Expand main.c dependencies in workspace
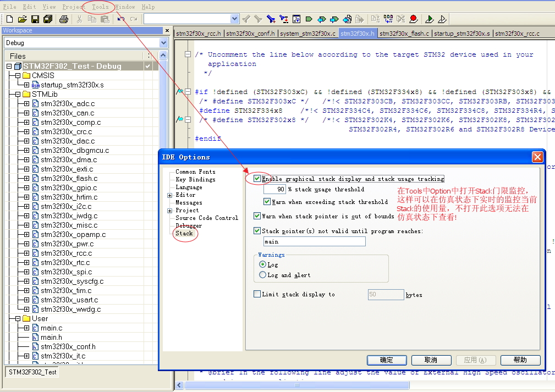555x392 pixels. click(26, 328)
